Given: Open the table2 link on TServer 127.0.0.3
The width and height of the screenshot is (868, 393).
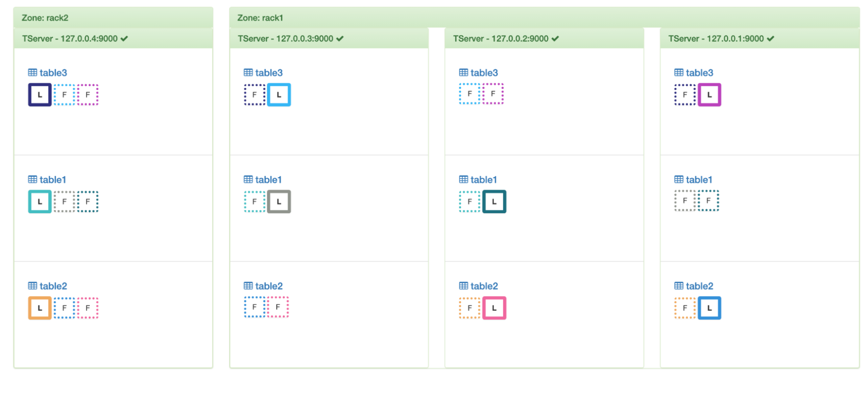Looking at the screenshot, I should click(269, 285).
